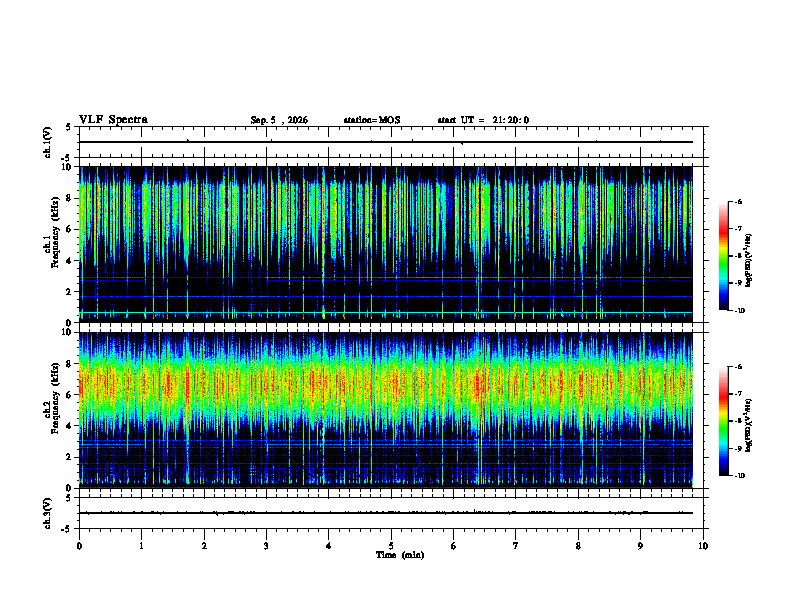The image size is (792, 612).
Task: Click the ch.1(V) waveform axis label
Action: pos(48,142)
